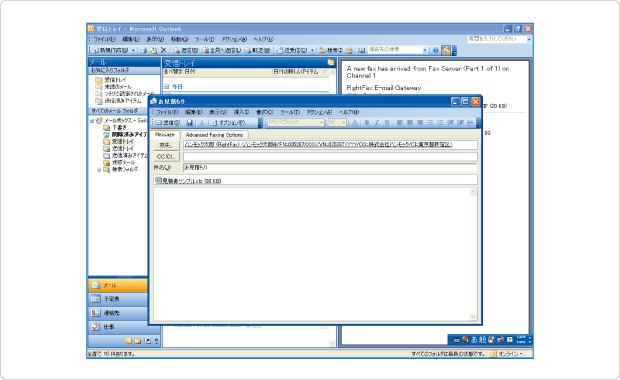Switch to 予定表 calendar in the navigation pane

click(x=118, y=299)
